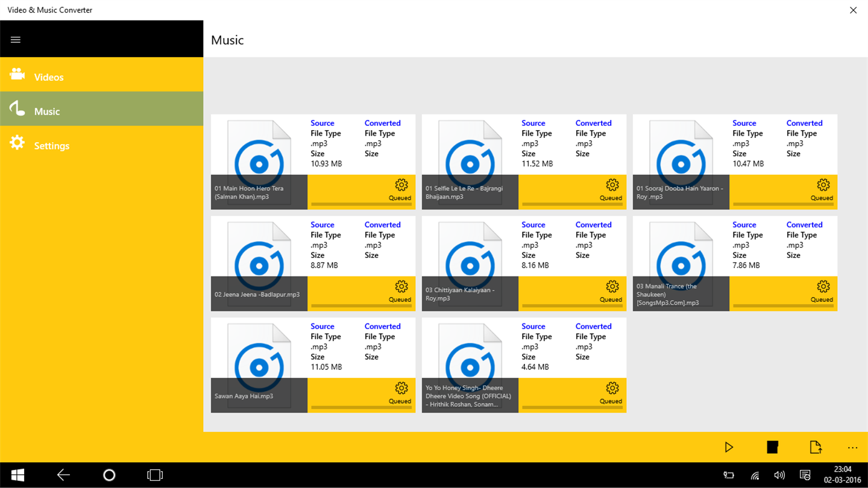Viewport: 868px width, 488px height.
Task: Click the Settings gear icon in the sidebar
Action: coord(17,143)
